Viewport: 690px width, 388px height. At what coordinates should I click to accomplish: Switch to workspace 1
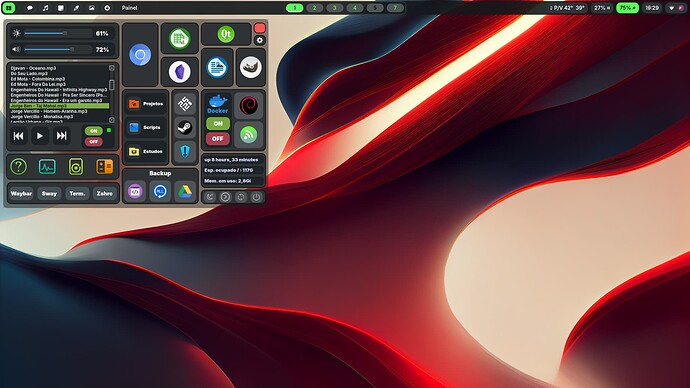pyautogui.click(x=294, y=8)
